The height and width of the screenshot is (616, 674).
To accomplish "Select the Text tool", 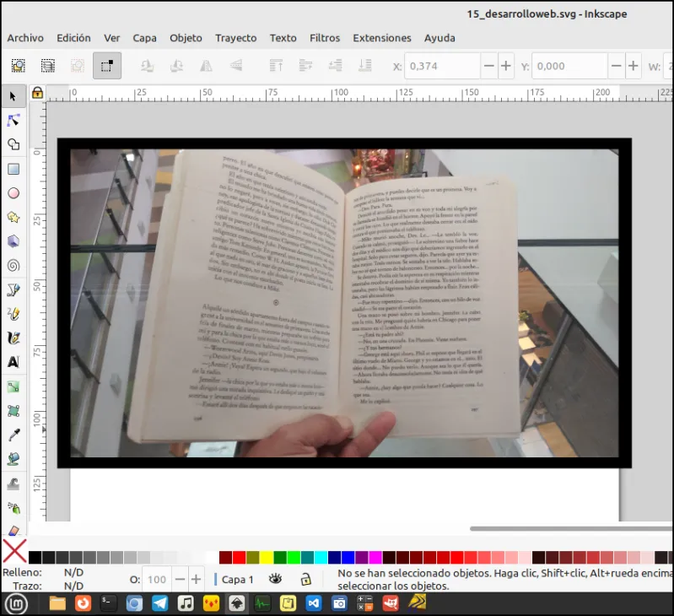I will pyautogui.click(x=13, y=362).
